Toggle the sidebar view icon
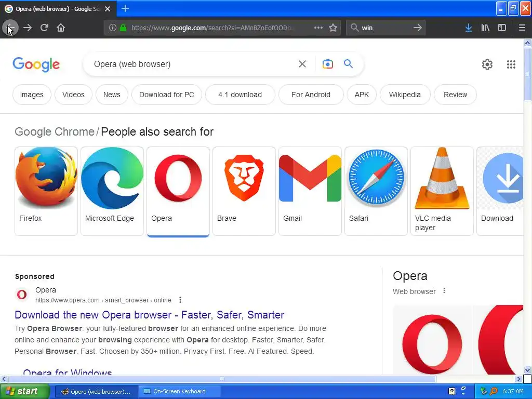The height and width of the screenshot is (399, 532). [502, 28]
